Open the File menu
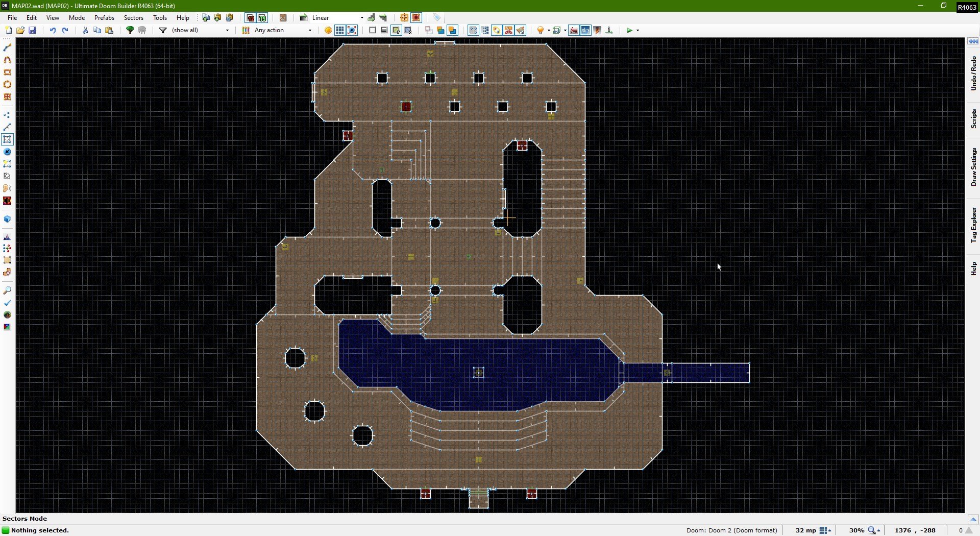This screenshot has width=980, height=536. [x=12, y=17]
